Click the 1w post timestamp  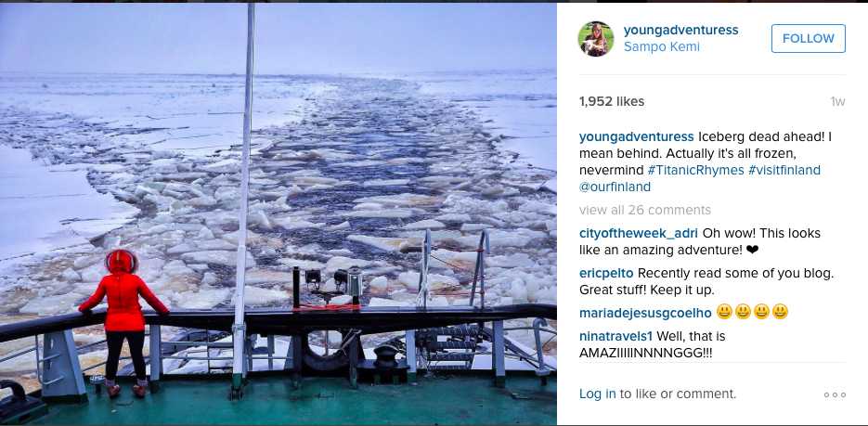coord(837,102)
